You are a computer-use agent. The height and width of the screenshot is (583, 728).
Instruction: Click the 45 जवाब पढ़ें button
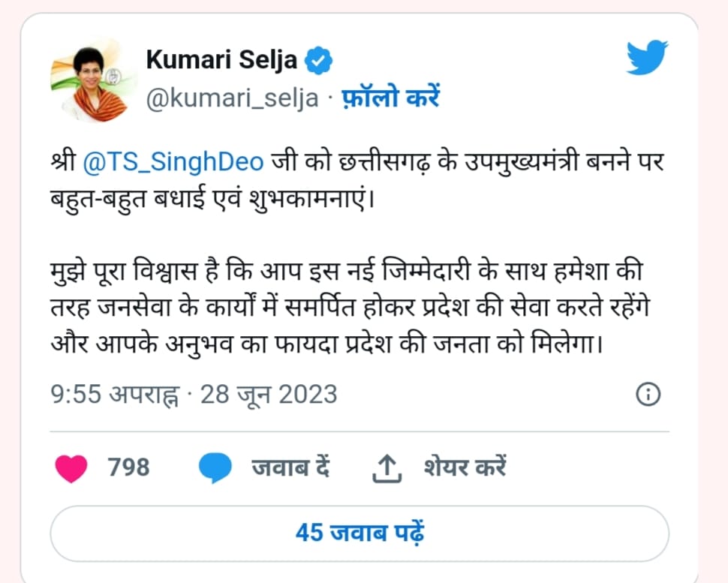pyautogui.click(x=359, y=533)
